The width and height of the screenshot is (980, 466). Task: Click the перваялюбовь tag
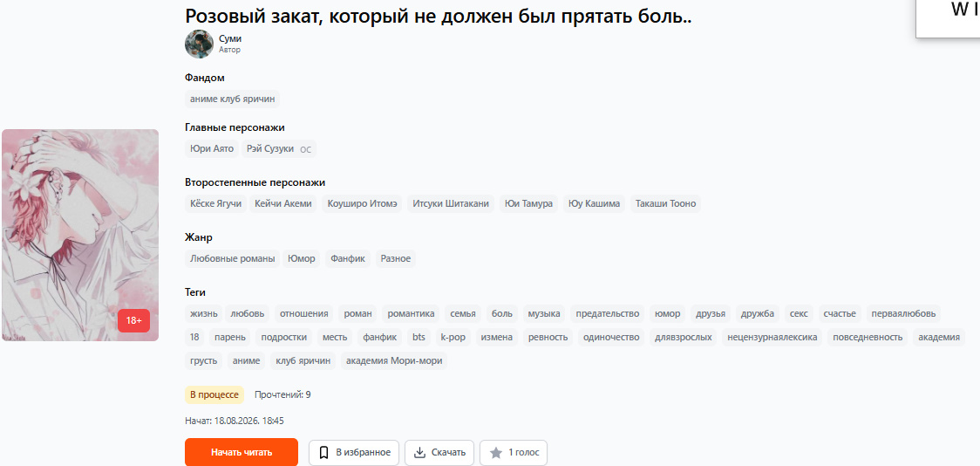tap(904, 313)
